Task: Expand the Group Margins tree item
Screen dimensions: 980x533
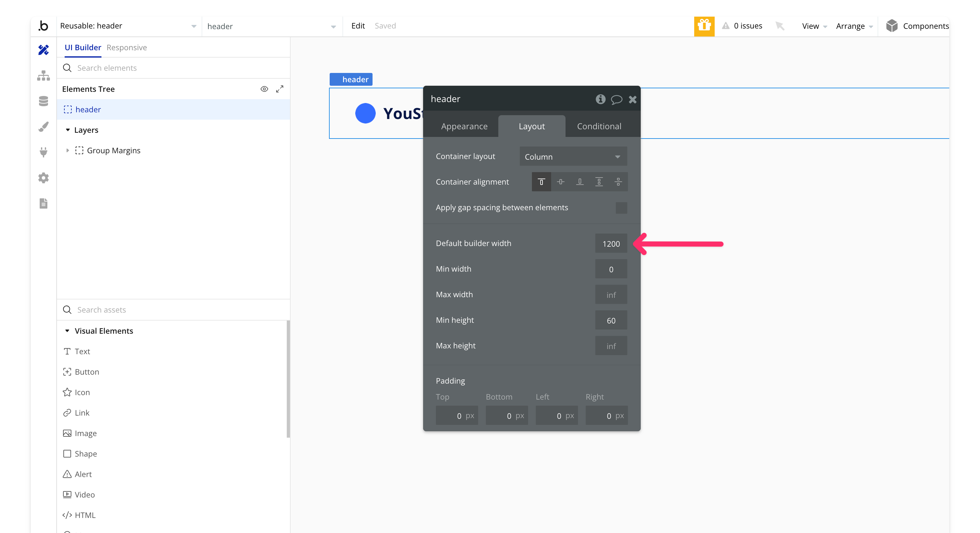Action: click(68, 151)
